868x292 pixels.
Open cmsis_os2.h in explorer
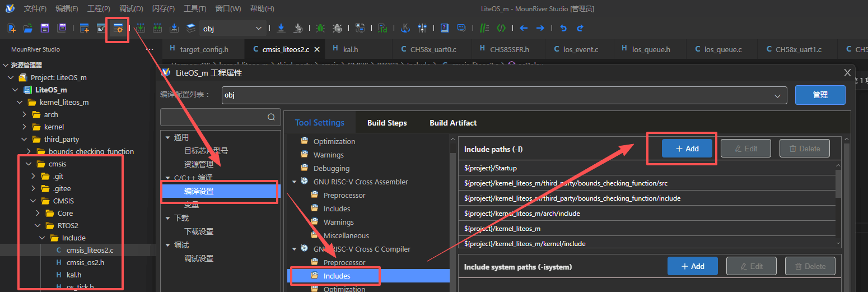click(85, 262)
